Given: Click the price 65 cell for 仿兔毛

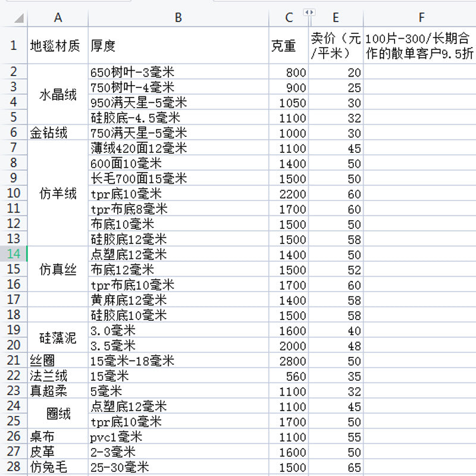Looking at the screenshot, I should pyautogui.click(x=336, y=467).
